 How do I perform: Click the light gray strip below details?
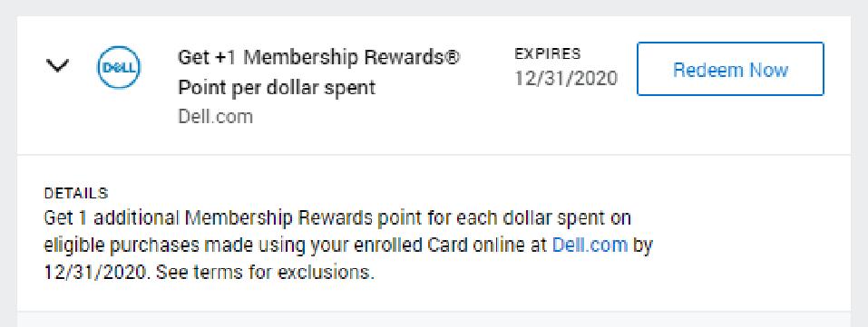click(434, 319)
